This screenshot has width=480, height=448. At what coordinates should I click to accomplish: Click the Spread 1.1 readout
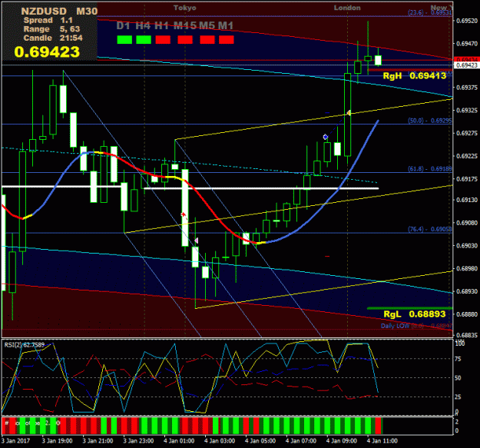(48, 21)
